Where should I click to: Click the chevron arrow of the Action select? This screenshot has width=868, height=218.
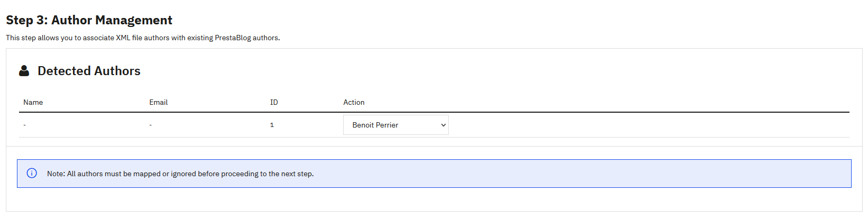click(443, 125)
